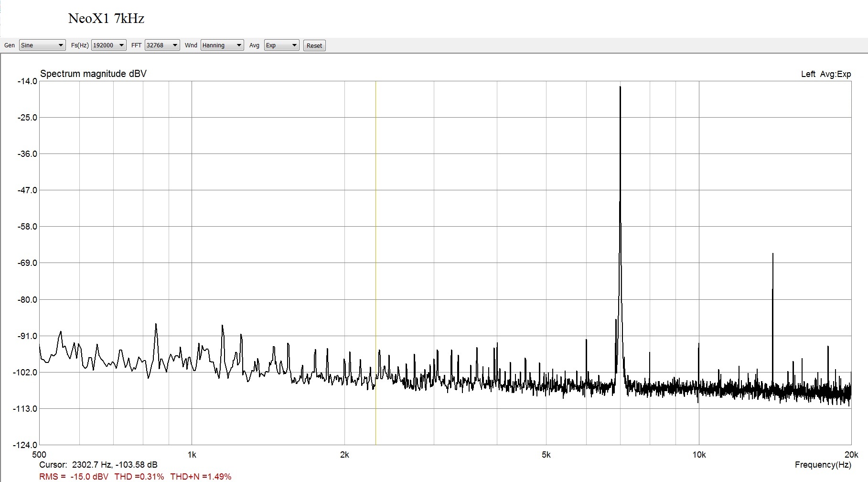Viewport: 868px width, 482px height.
Task: Click the 'NeoX1 7kHz' title text
Action: click(x=106, y=19)
